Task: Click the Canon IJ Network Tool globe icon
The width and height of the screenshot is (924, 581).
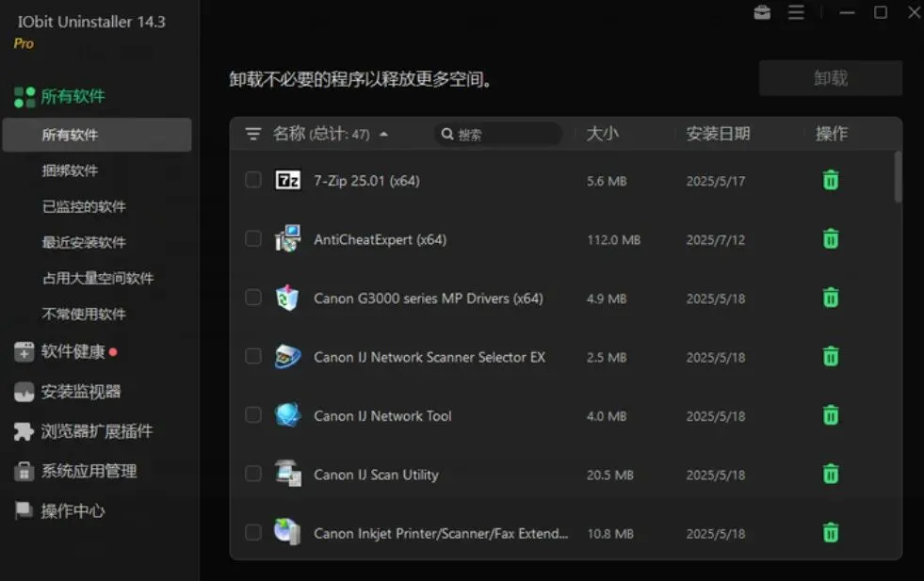Action: 287,415
